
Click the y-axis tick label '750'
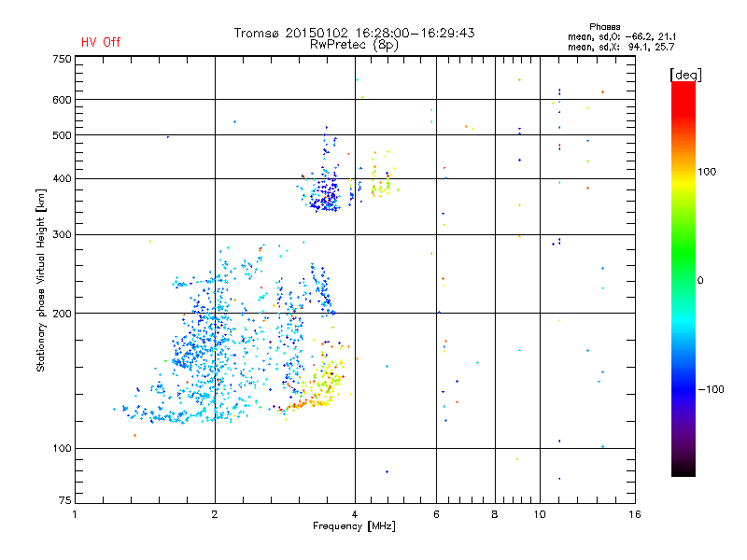[62, 59]
